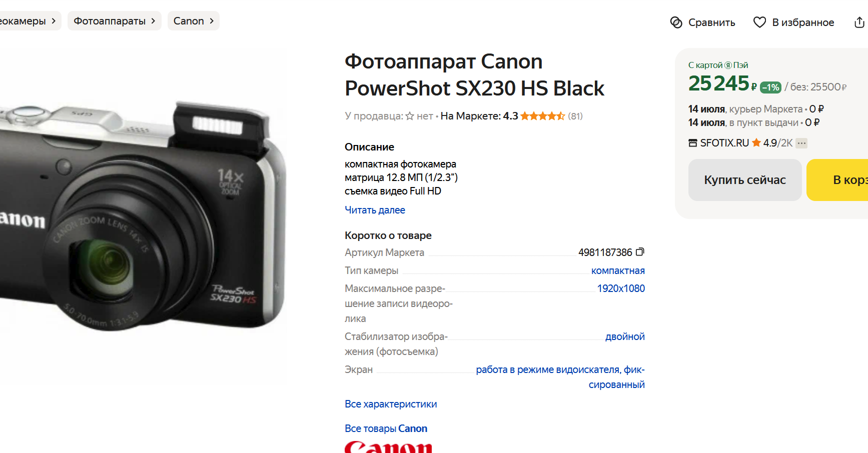Click the rating stars next to 4.3
Image resolution: width=868 pixels, height=453 pixels.
(x=543, y=116)
